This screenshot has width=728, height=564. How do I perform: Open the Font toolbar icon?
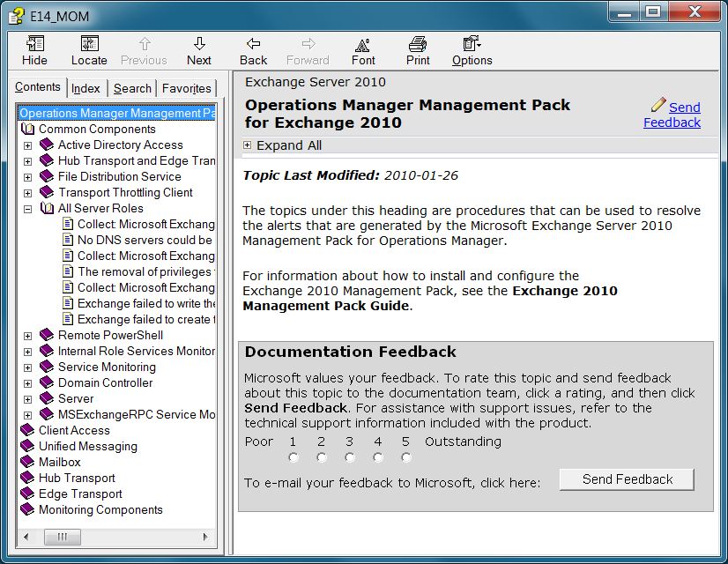(363, 44)
